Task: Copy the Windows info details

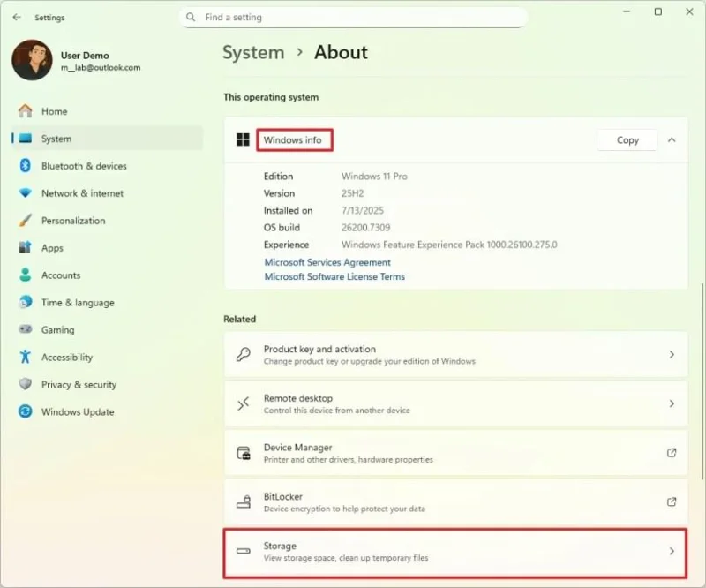Action: pos(627,140)
